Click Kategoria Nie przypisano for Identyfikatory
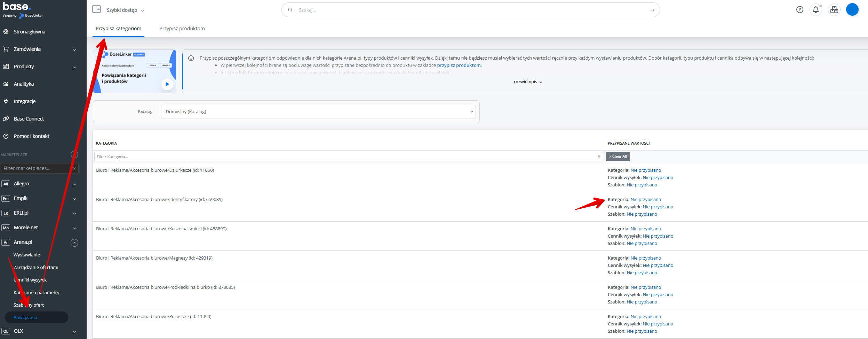The height and width of the screenshot is (339, 868). pos(645,200)
